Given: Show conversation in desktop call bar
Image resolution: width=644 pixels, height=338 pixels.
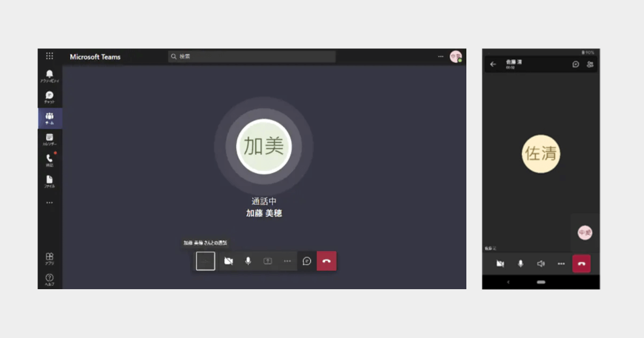Looking at the screenshot, I should pyautogui.click(x=307, y=261).
